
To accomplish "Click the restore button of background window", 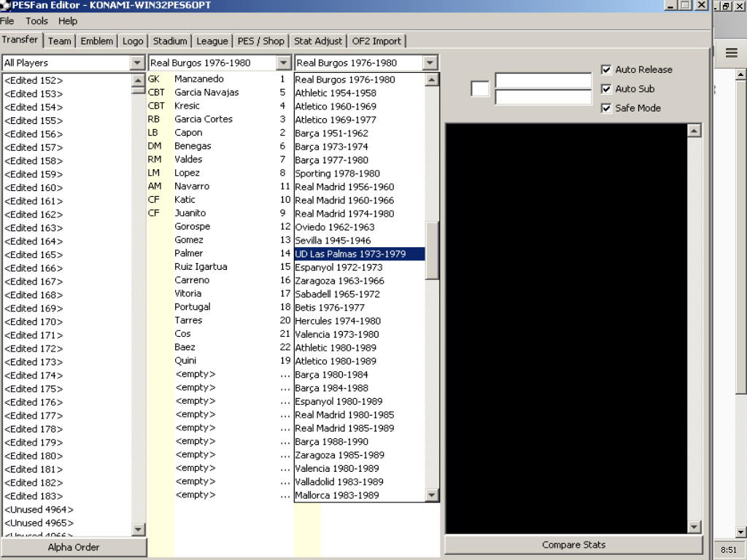I will (x=727, y=6).
